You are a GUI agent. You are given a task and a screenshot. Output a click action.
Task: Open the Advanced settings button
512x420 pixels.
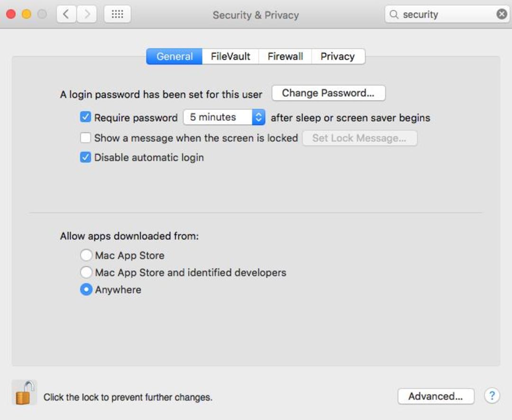[x=436, y=396]
